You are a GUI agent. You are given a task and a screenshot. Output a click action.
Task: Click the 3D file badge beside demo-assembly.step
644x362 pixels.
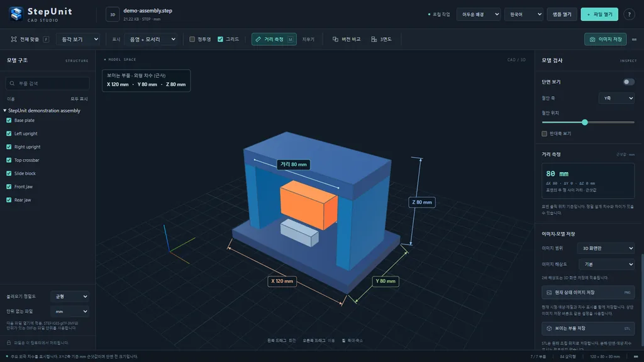pos(113,14)
